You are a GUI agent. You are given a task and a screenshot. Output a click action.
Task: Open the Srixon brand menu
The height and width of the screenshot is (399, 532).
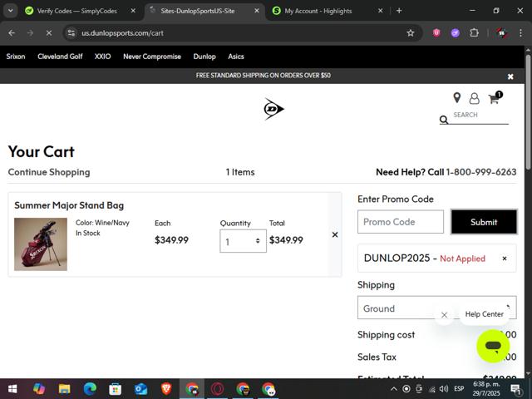pos(16,57)
